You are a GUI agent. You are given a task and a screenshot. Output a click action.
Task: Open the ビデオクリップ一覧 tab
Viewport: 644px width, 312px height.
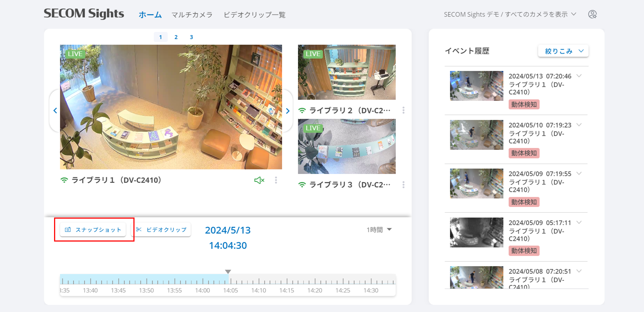coord(254,15)
